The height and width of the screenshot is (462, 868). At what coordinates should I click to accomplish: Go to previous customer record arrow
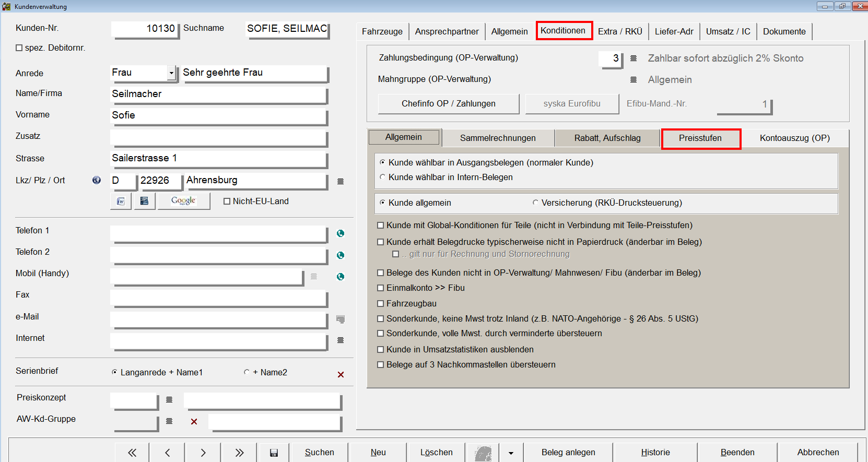click(167, 453)
